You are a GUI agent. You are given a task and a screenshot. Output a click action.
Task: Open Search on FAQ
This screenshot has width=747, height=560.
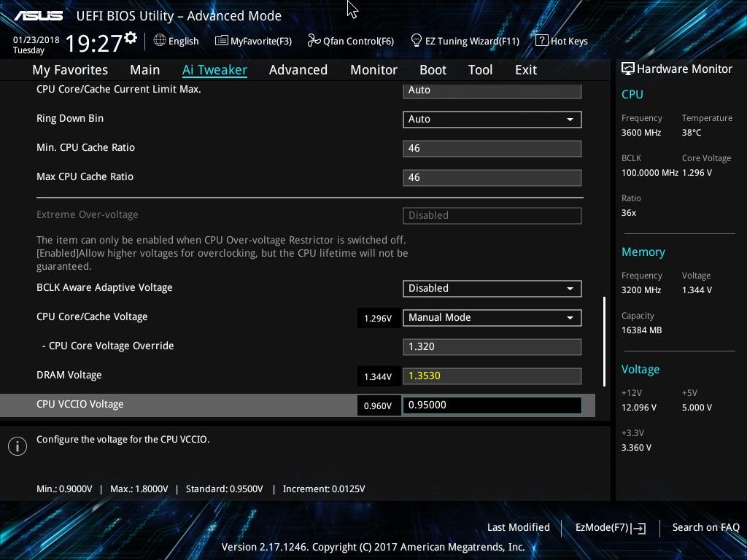click(705, 527)
